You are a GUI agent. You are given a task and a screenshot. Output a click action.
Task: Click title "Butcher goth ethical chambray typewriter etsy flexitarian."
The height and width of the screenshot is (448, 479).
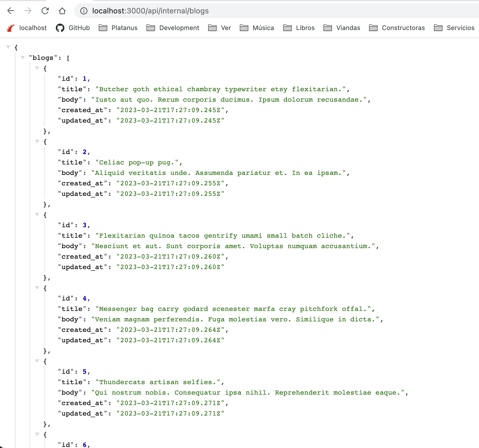pyautogui.click(x=221, y=89)
